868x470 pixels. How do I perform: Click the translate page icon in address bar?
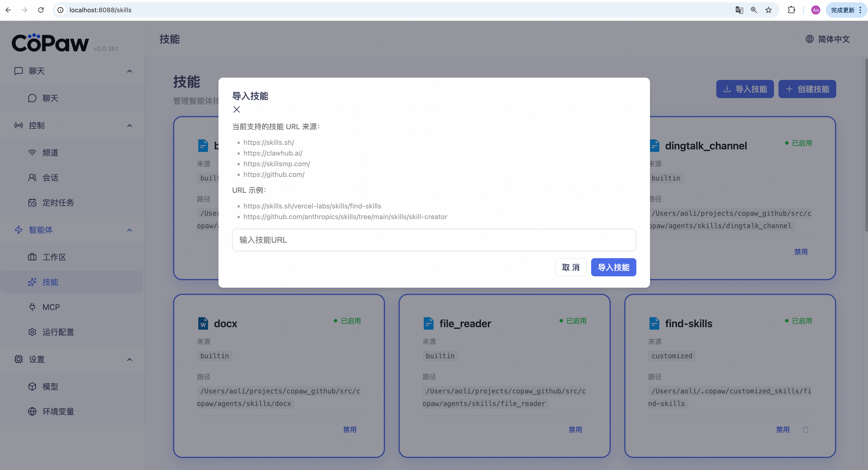click(x=739, y=10)
